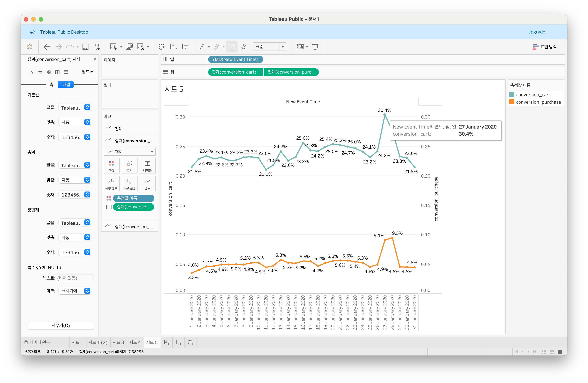
Task: Click the Presentation mode icon
Action: pos(315,47)
